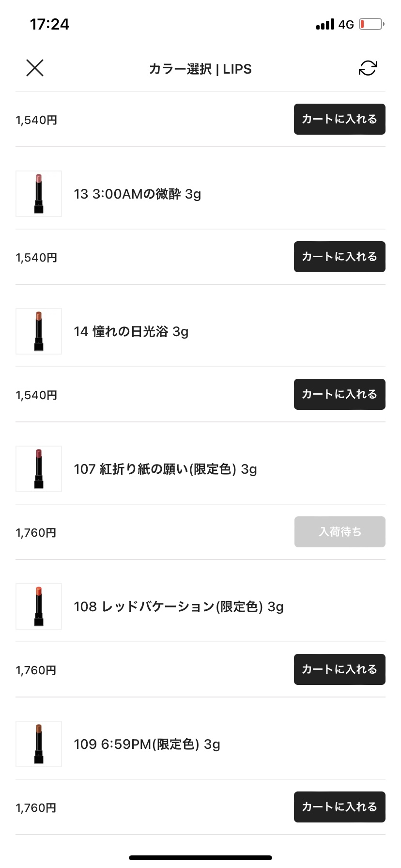Screen dimensions: 401x868
Task: Select the 13 3:00AMの微酔 3g label
Action: pos(137,194)
